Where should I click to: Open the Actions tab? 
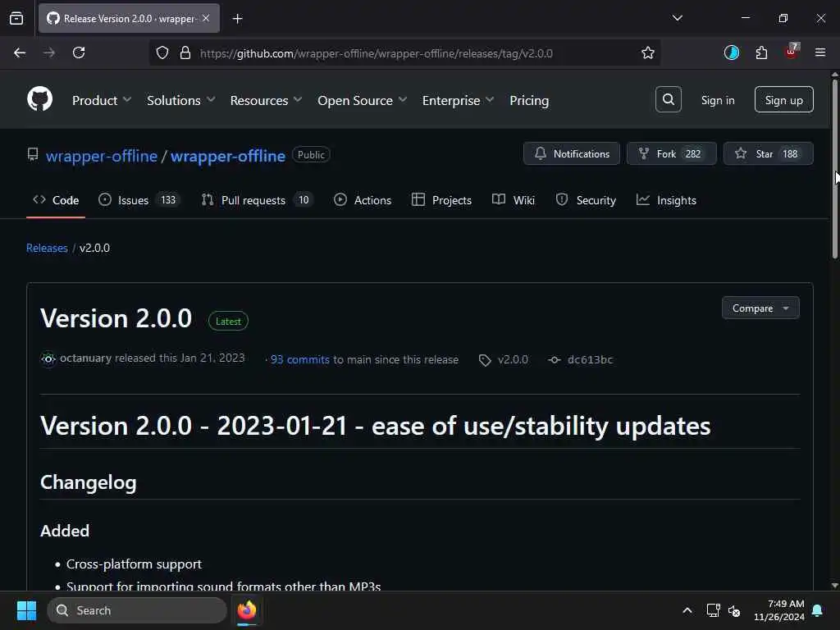(x=363, y=200)
